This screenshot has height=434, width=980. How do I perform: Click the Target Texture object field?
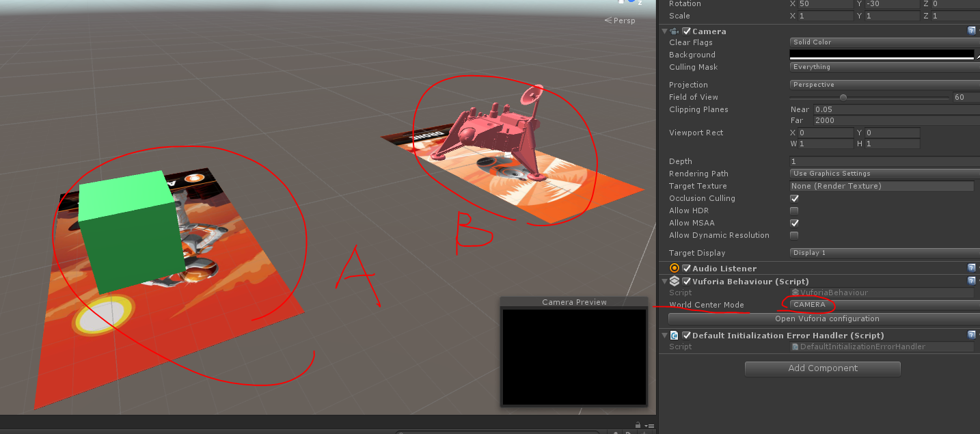[882, 186]
